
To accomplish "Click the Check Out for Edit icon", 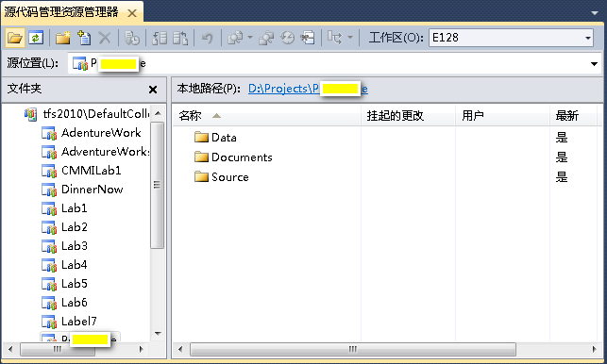I will pyautogui.click(x=160, y=38).
